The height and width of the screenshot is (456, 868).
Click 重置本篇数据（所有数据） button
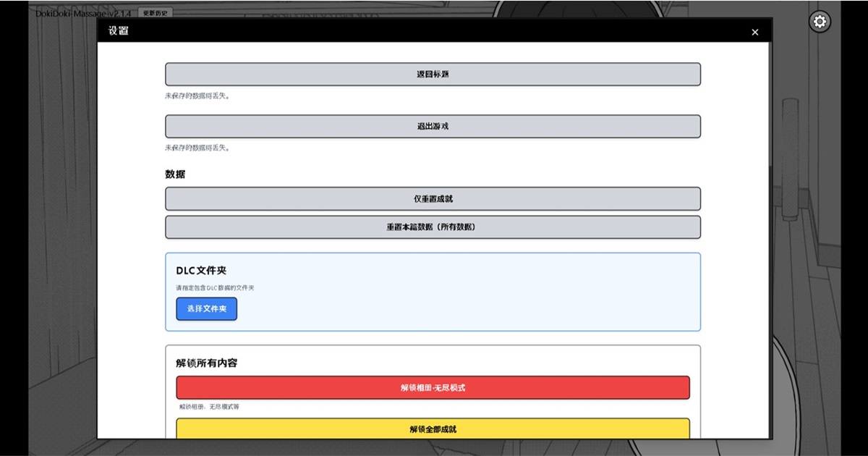pyautogui.click(x=433, y=227)
